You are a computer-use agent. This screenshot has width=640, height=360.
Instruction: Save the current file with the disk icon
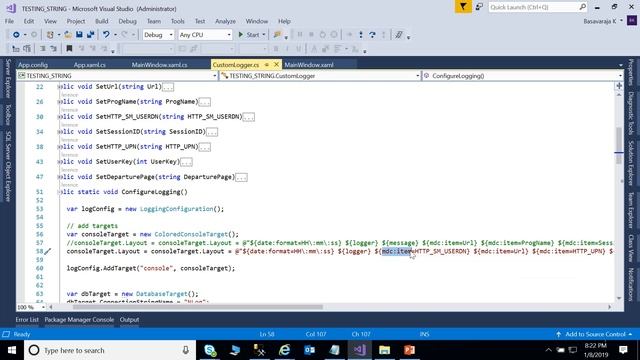coord(79,35)
